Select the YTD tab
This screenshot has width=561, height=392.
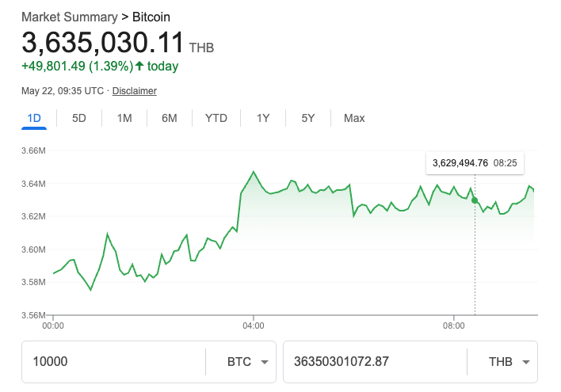tap(216, 118)
